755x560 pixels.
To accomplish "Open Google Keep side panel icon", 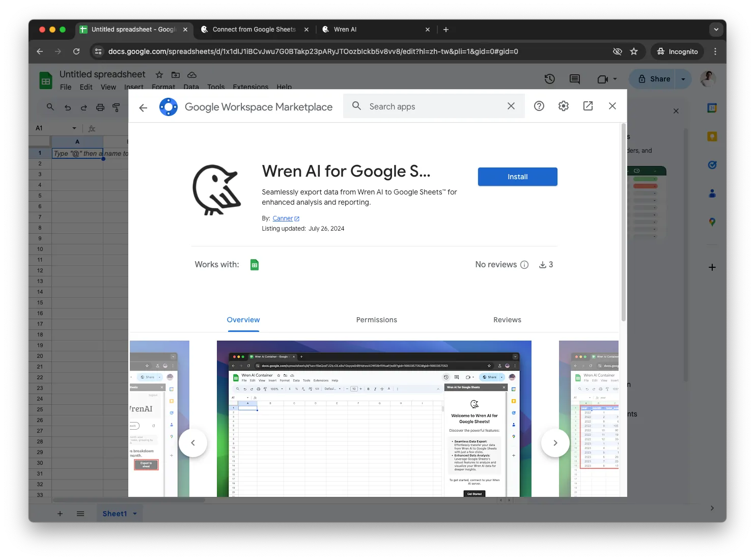I will pyautogui.click(x=712, y=136).
